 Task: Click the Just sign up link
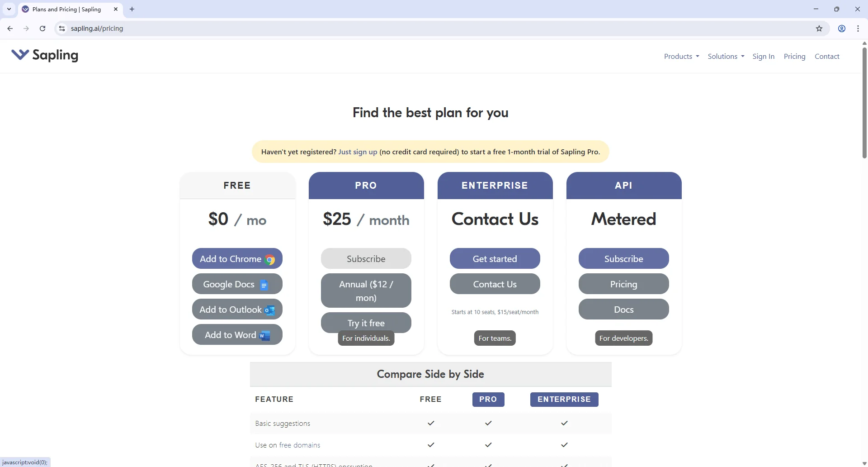[358, 152]
